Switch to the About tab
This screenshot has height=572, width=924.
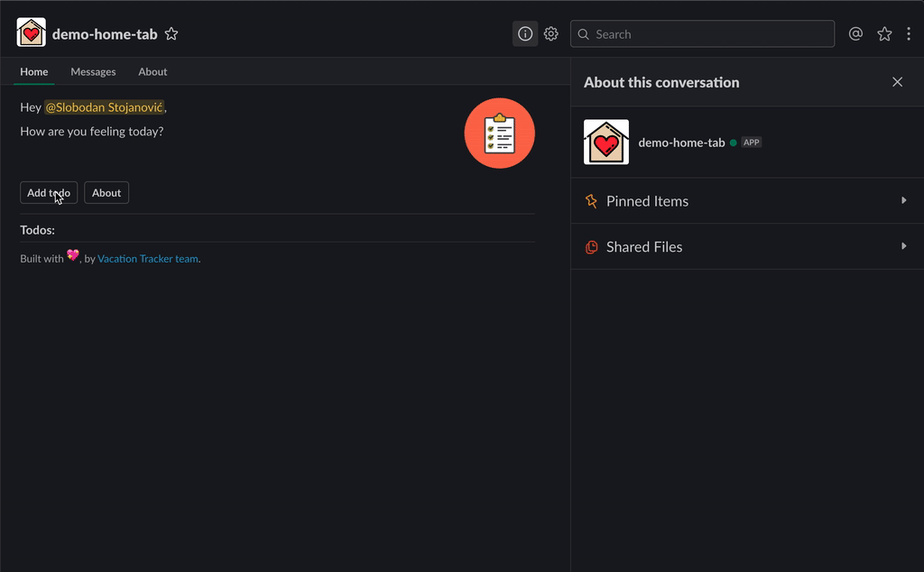pyautogui.click(x=152, y=72)
